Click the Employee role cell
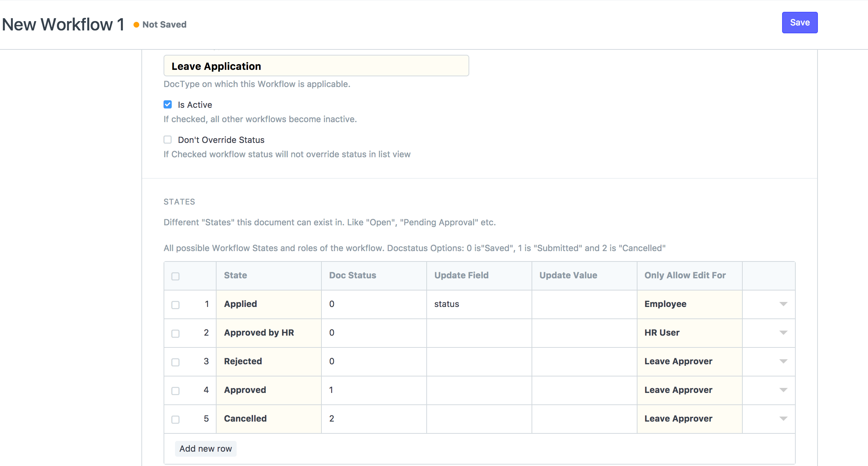This screenshot has width=868, height=466. [x=689, y=304]
